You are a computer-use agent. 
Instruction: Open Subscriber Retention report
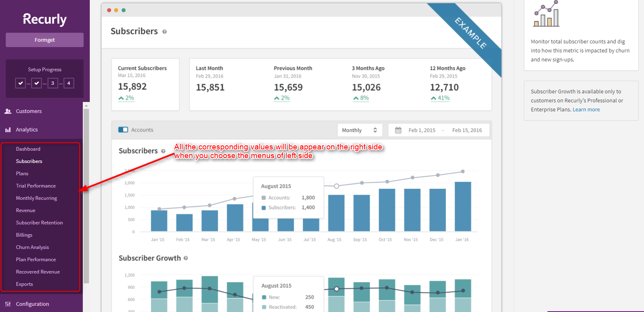[x=39, y=223]
